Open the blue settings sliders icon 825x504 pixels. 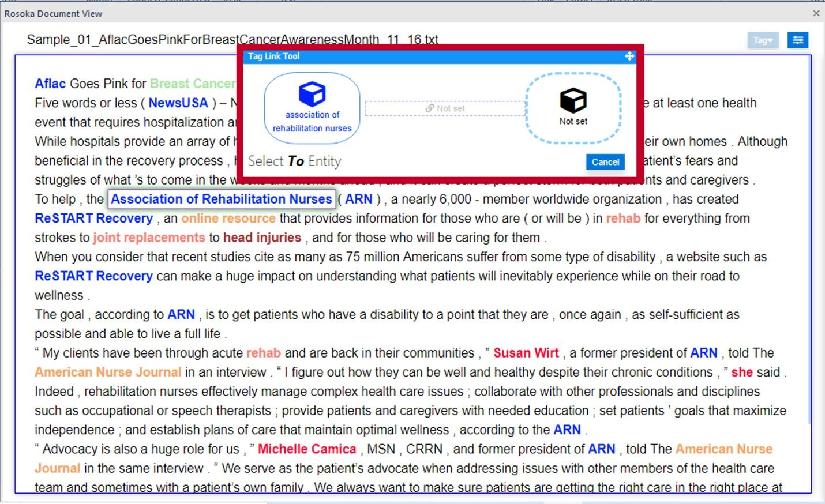(x=798, y=40)
